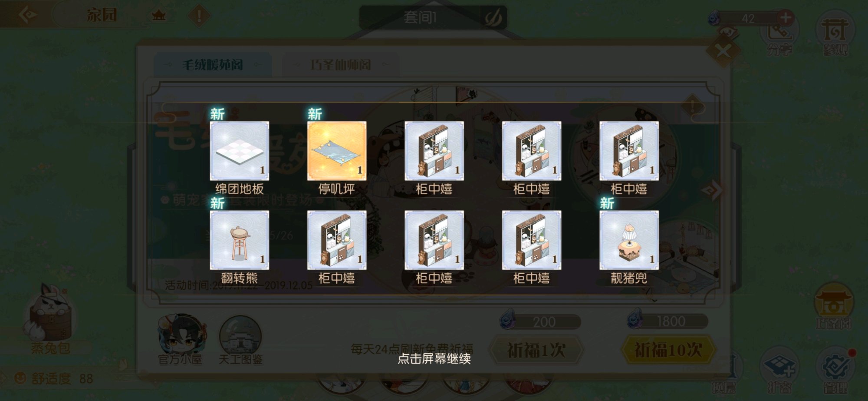Image resolution: width=868 pixels, height=401 pixels.
Task: Click the 扩容 expand room icon
Action: [779, 370]
